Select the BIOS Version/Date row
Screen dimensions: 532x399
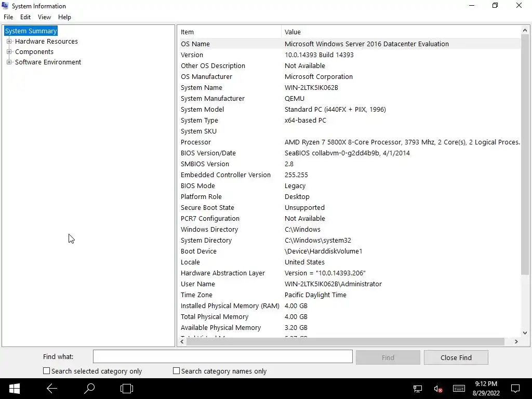(350, 153)
